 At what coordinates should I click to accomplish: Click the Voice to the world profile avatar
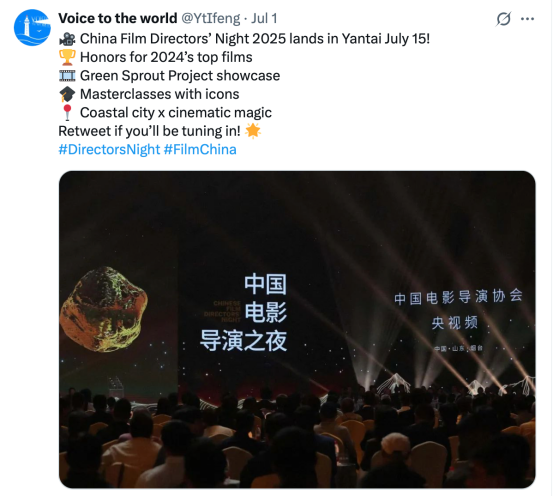point(32,28)
